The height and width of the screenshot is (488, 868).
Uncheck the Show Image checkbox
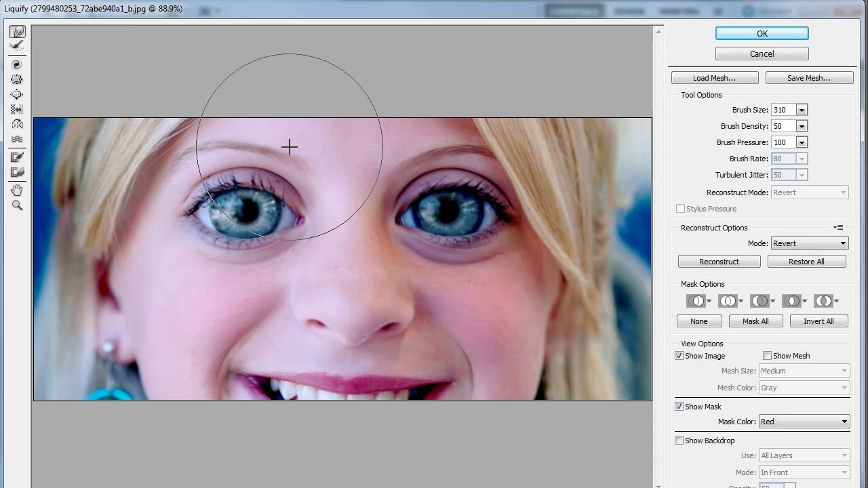pyautogui.click(x=679, y=356)
